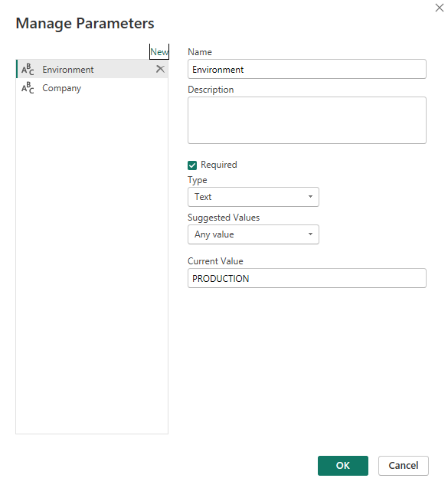This screenshot has width=448, height=488.
Task: Expand the Suggested Values dropdown
Action: [x=253, y=234]
